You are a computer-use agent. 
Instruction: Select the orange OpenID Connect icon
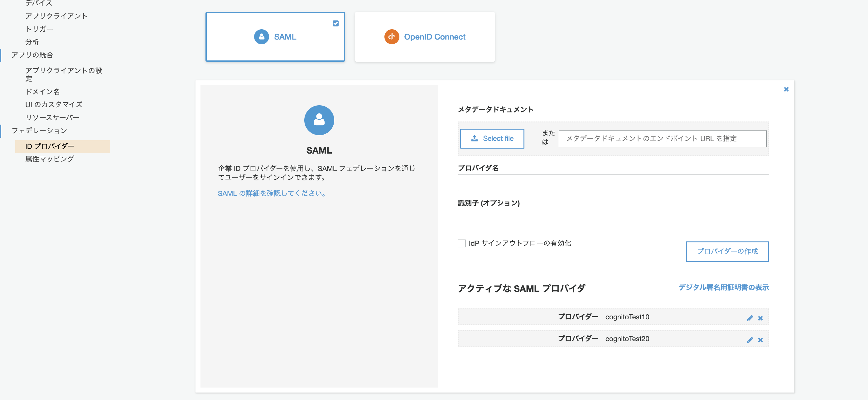[x=391, y=37]
